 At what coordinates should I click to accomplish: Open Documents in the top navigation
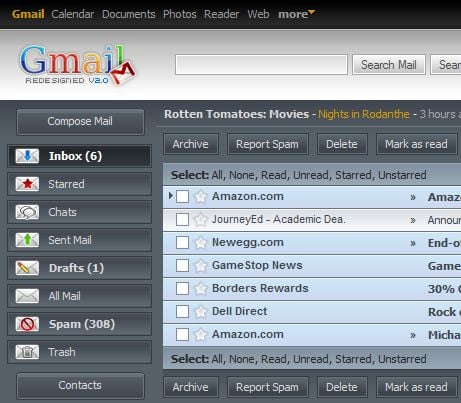point(128,14)
